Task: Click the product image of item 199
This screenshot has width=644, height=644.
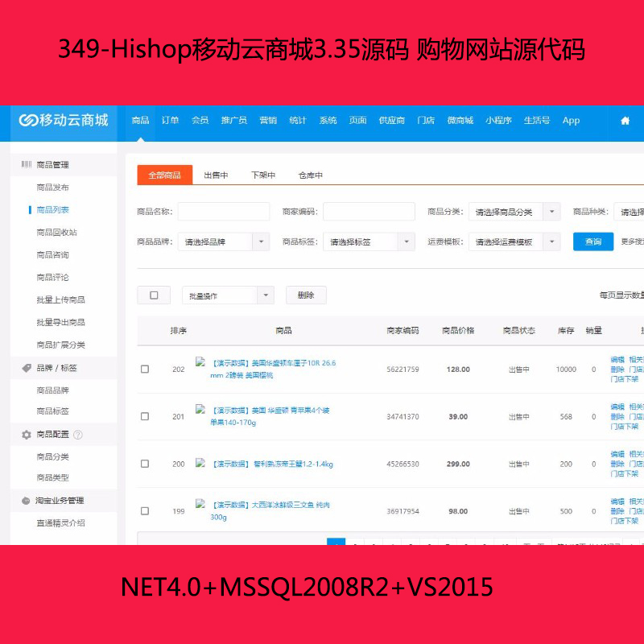Action: pyautogui.click(x=200, y=504)
